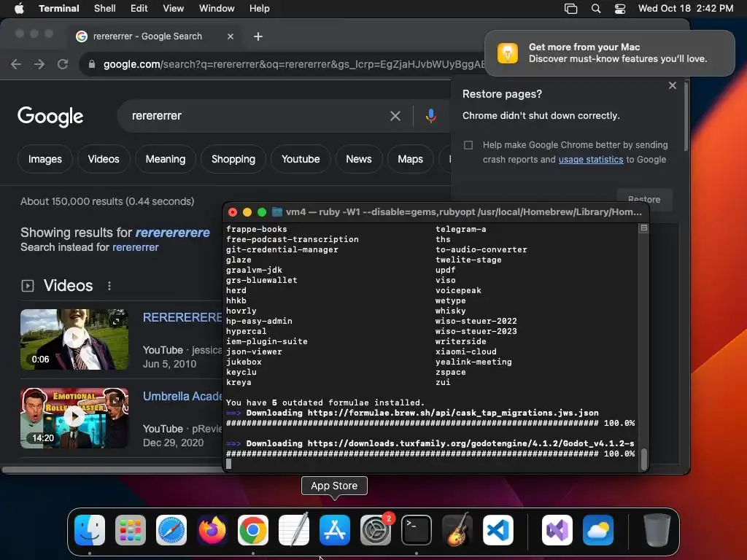Select the News filter chip
Viewport: 747px width, 560px height.
[x=359, y=159]
